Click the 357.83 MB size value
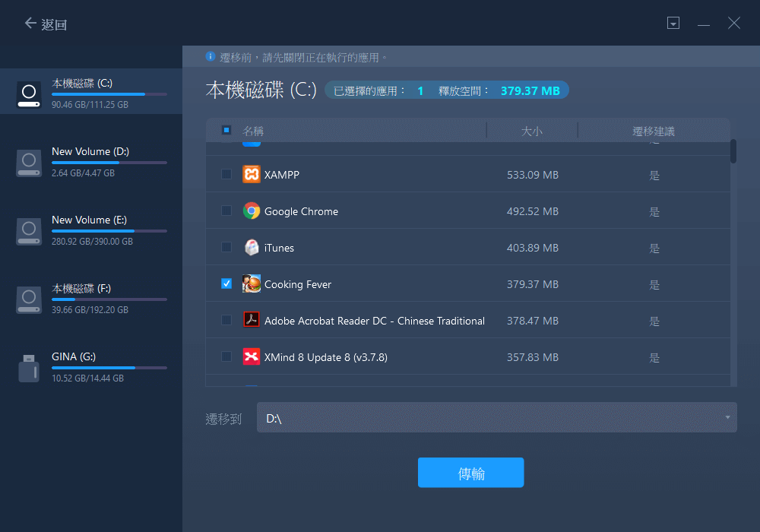The image size is (760, 532). (x=533, y=357)
